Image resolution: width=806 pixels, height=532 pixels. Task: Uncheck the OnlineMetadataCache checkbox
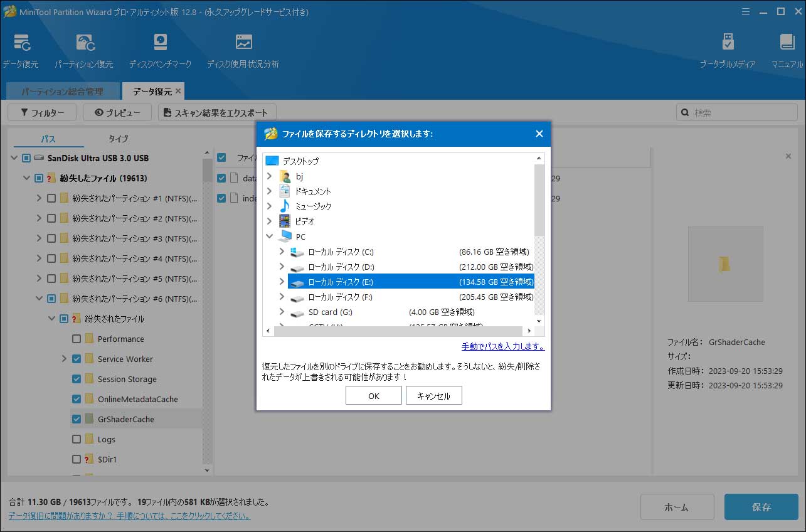[77, 399]
